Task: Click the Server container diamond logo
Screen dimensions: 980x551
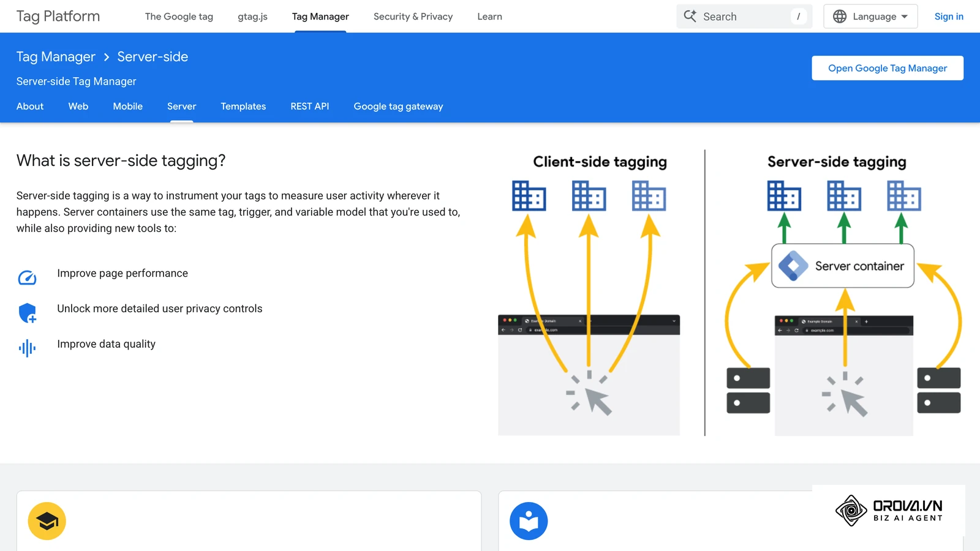Action: click(793, 266)
